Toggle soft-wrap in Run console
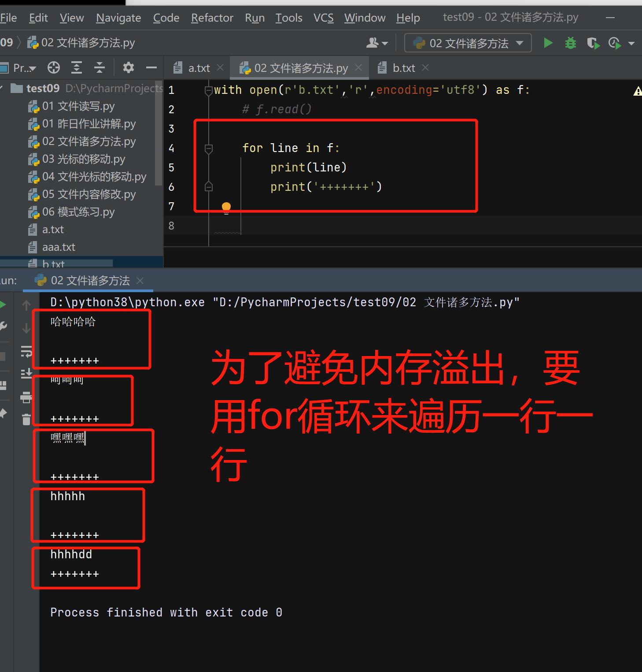Viewport: 642px width, 672px height. pos(26,352)
